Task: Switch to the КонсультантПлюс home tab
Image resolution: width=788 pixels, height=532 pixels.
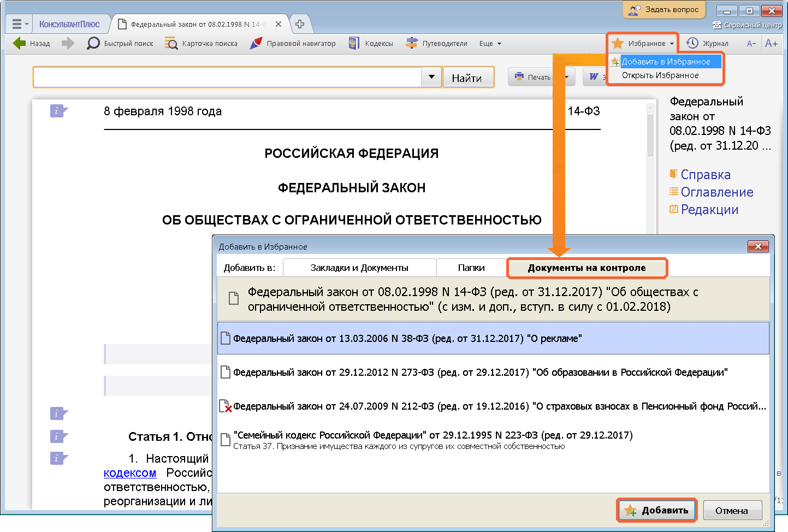Action: pos(69,24)
